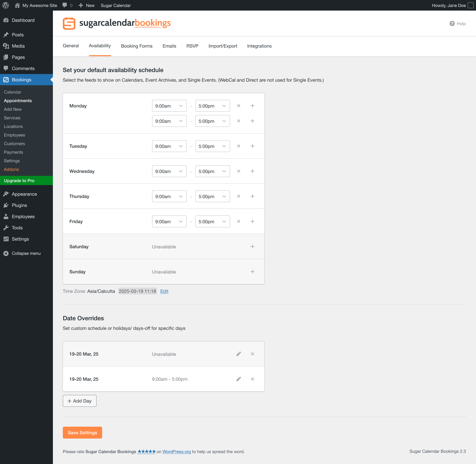Viewport: 476px width, 464px height.
Task: Remove Monday's second time slot with the X
Action: pos(239,121)
